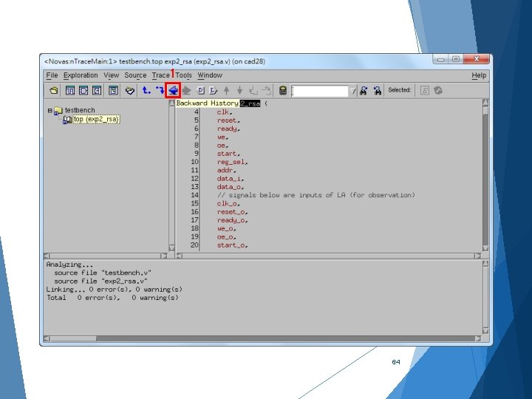The height and width of the screenshot is (399, 532).
Task: Click the Forward History gray arrow icon
Action: click(x=187, y=91)
